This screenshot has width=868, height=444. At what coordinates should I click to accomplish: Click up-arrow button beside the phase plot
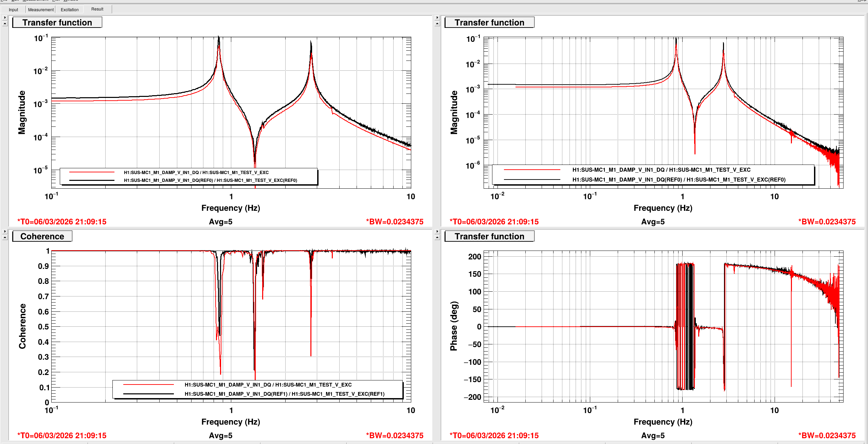[x=437, y=237]
